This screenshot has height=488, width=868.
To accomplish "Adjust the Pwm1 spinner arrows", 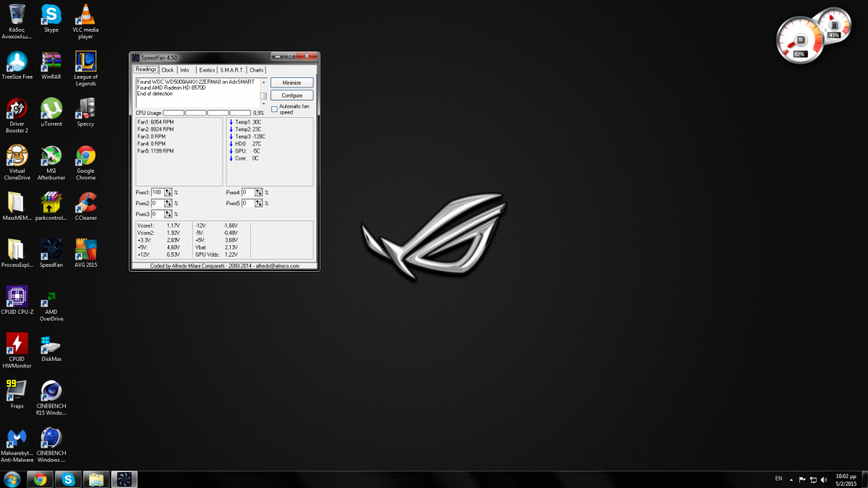I will [169, 192].
